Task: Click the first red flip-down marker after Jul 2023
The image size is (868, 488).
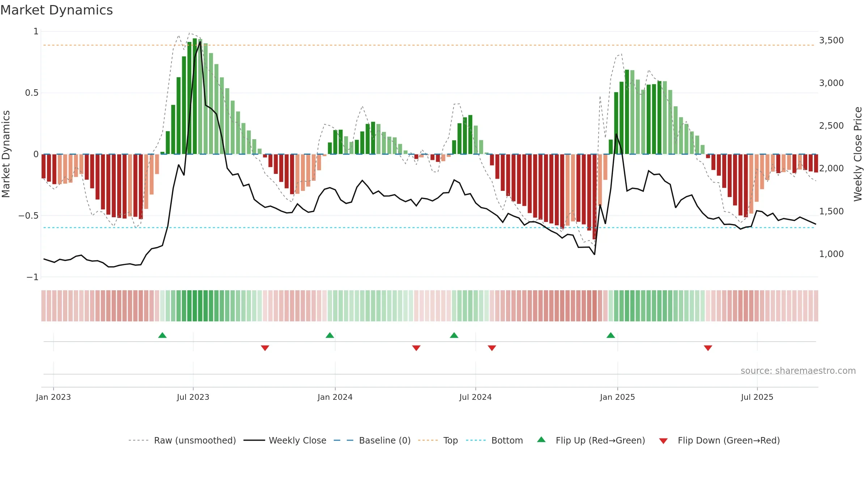Action: pyautogui.click(x=265, y=348)
